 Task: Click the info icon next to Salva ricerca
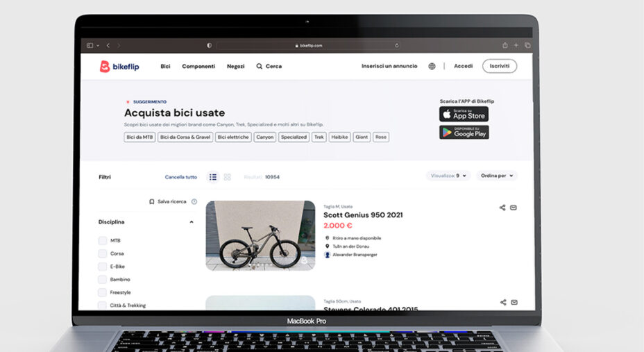(x=194, y=201)
